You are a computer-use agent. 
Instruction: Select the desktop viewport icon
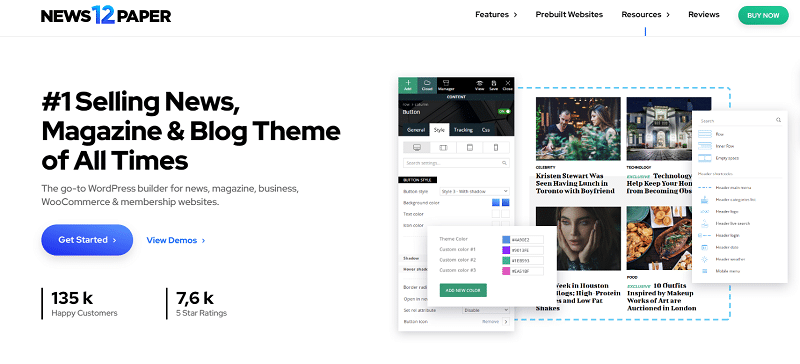416,148
